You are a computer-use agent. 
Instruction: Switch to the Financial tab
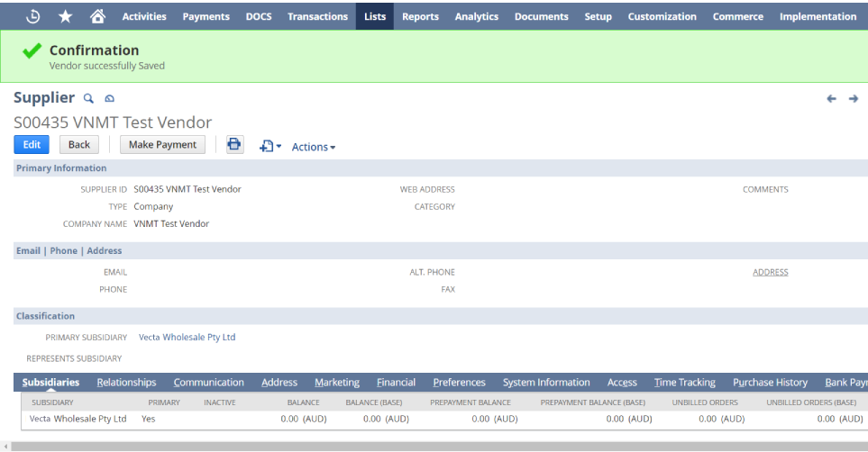[x=396, y=383]
